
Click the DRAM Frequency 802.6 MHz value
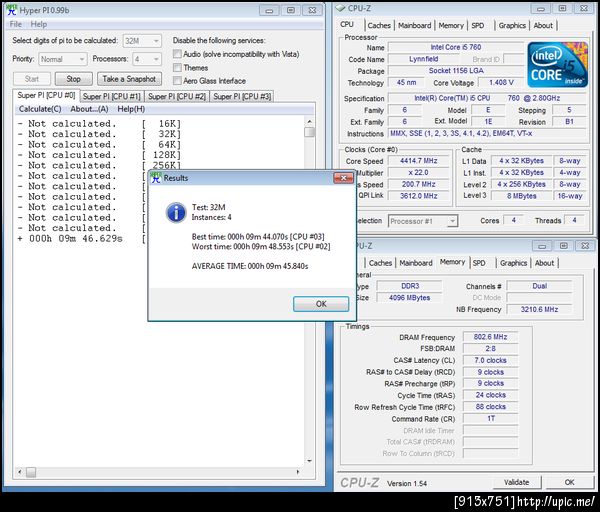[490, 337]
